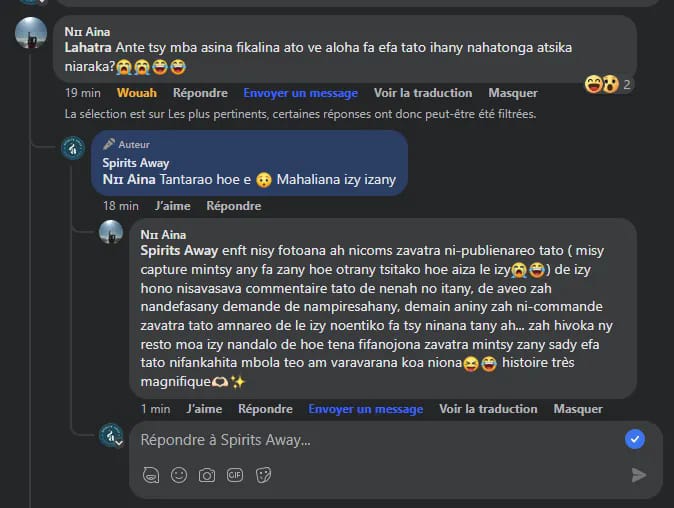The image size is (674, 508).
Task: Open the emoji picker smiley icon
Action: pyautogui.click(x=179, y=475)
